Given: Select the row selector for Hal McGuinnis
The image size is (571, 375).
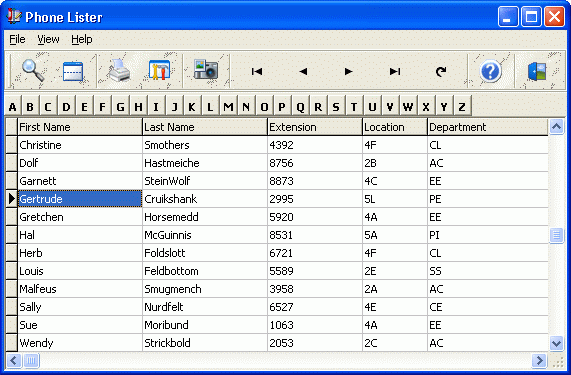Looking at the screenshot, I should click(12, 235).
